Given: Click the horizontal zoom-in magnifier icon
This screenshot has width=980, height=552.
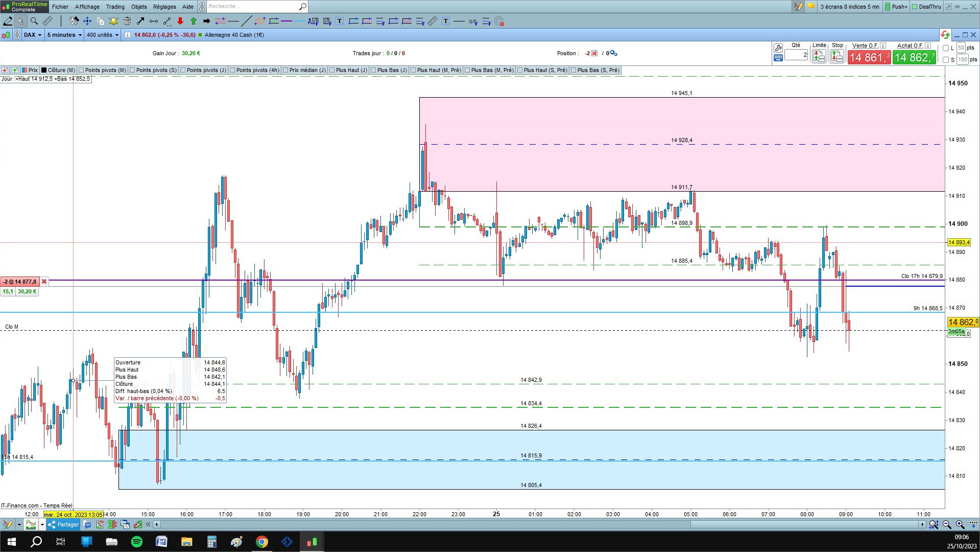Looking at the screenshot, I should point(960,524).
